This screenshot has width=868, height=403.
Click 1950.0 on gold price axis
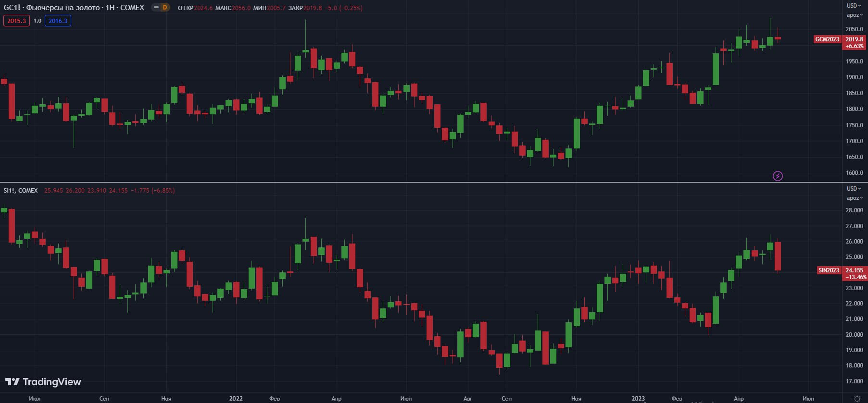(x=855, y=61)
